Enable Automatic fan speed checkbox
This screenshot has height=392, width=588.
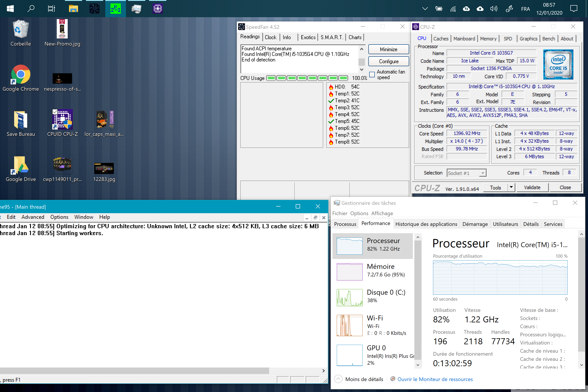372,75
